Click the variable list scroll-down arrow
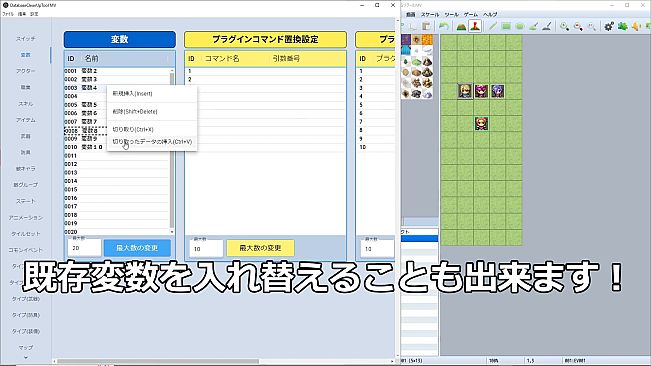This screenshot has height=366, width=651. pos(172,232)
